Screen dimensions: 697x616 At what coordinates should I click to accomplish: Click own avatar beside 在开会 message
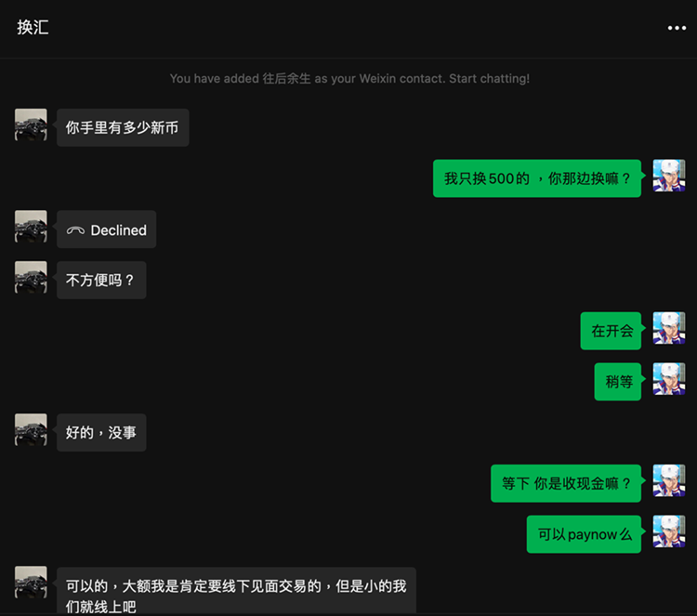668,330
